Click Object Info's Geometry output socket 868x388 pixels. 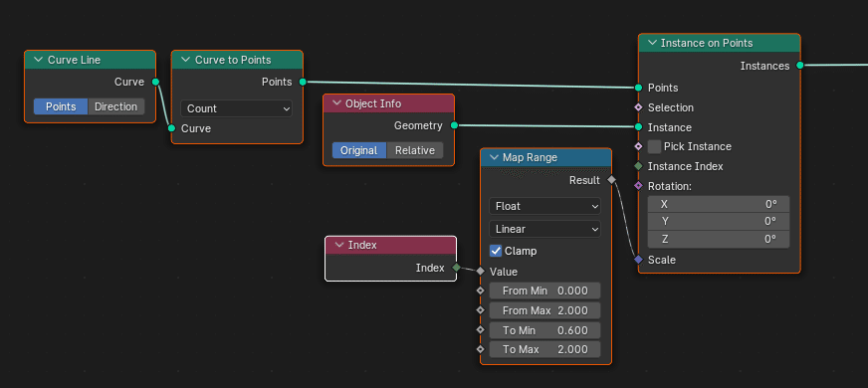pos(454,125)
